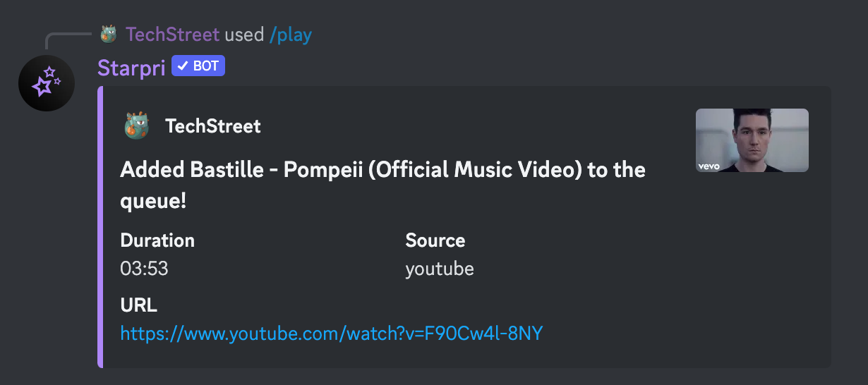Click the verified checkmark in the BOT badge
This screenshot has width=868, height=385.
183,67
